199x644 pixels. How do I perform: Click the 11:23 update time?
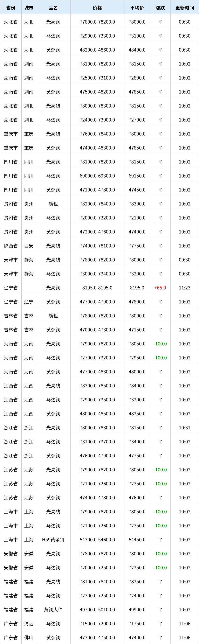tap(184, 288)
